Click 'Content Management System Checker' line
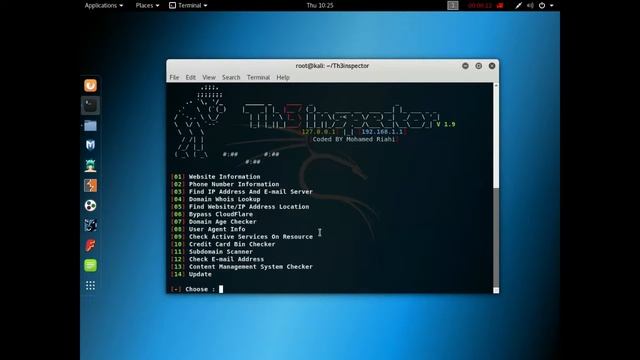Viewport: 640px width, 360px height. coord(242,267)
